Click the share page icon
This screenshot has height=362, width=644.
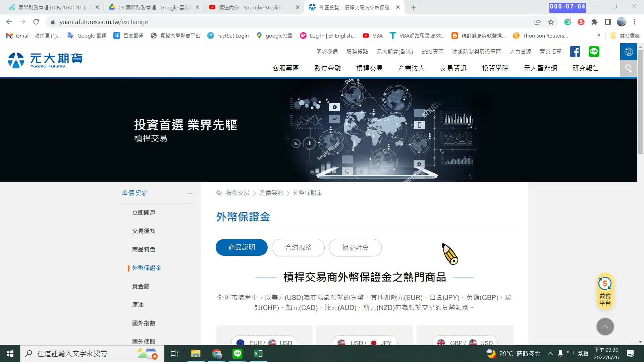[x=537, y=22]
